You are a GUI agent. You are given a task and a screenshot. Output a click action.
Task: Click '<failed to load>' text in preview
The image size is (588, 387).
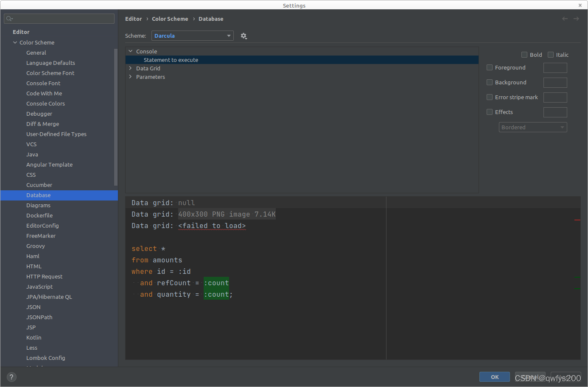click(212, 226)
